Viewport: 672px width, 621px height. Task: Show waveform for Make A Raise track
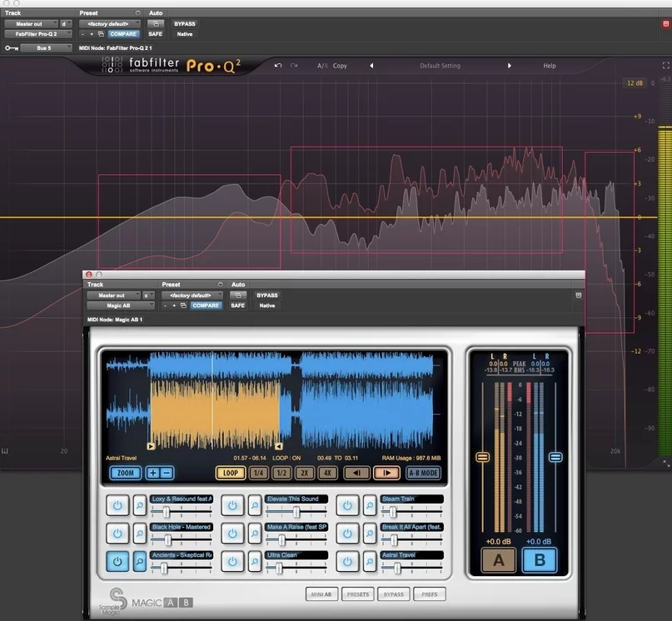pos(255,534)
